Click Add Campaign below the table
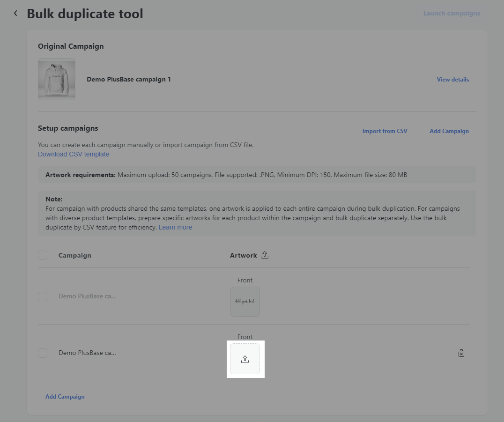This screenshot has width=504, height=422. [x=65, y=397]
